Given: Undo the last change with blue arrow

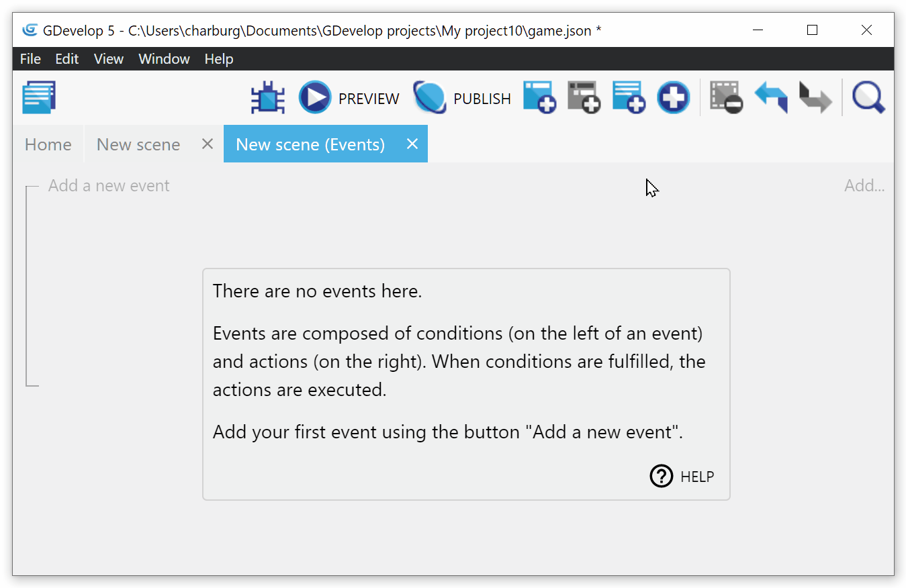Looking at the screenshot, I should point(770,98).
